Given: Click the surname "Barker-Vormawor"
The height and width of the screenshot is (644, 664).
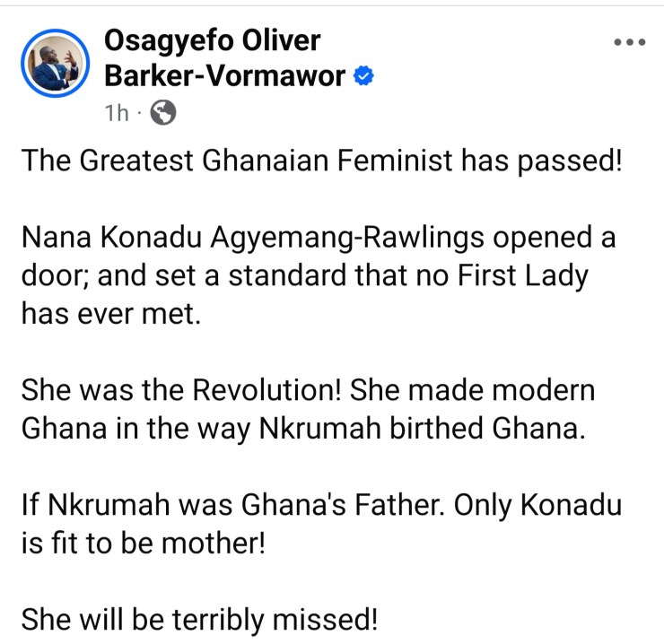Looking at the screenshot, I should [x=224, y=76].
